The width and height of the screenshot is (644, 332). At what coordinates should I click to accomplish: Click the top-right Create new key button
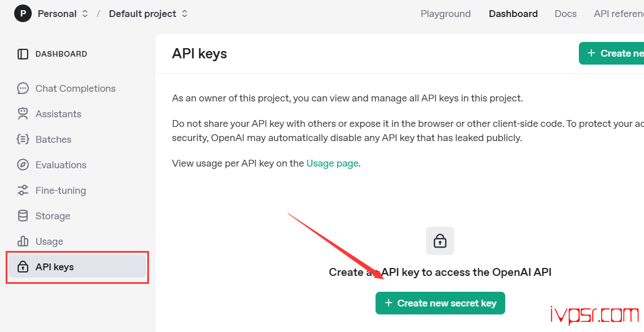tap(611, 53)
